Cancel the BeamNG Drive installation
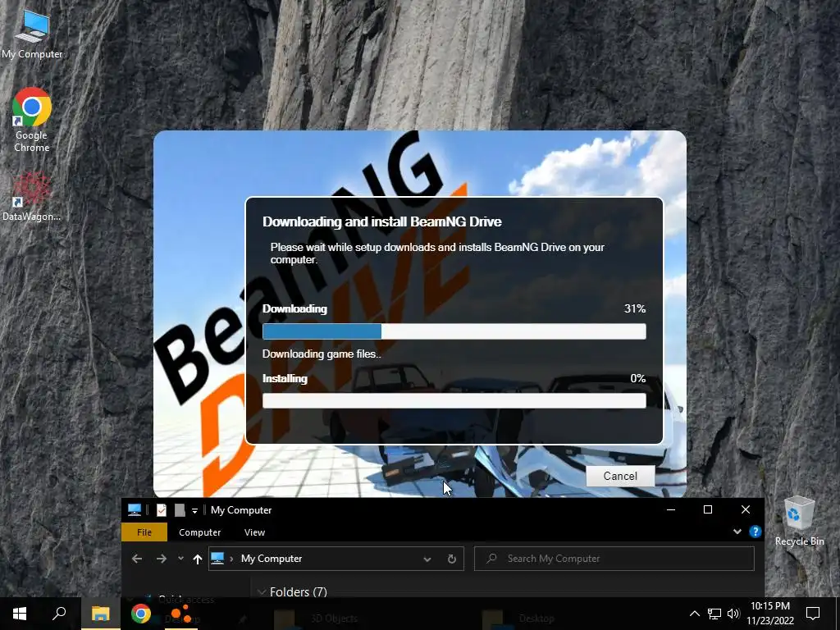Viewport: 840px width, 630px height. coord(620,476)
